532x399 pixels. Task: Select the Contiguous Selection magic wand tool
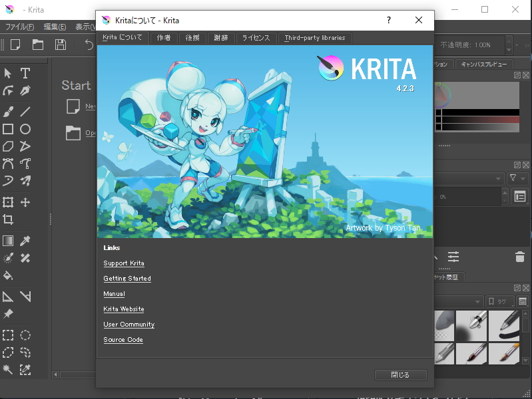pos(8,370)
